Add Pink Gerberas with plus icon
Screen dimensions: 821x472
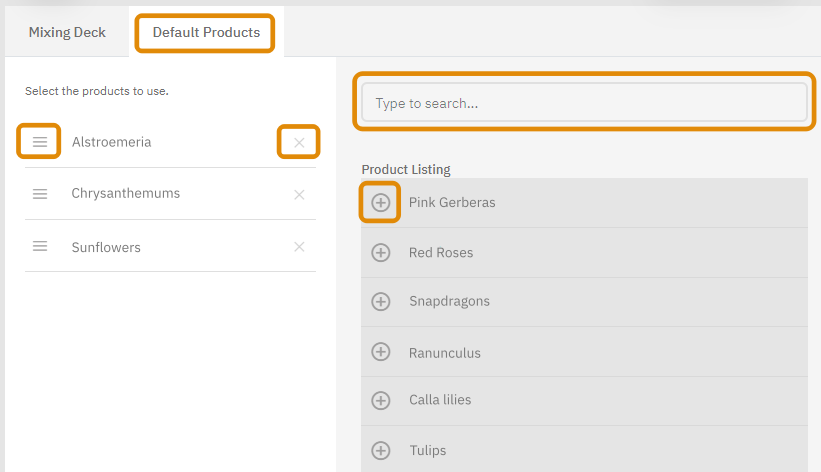(x=381, y=202)
